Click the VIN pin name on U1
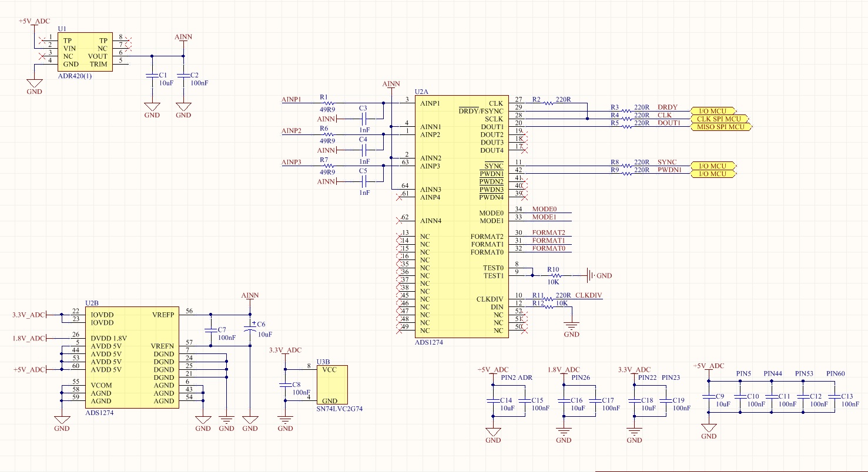The height and width of the screenshot is (472, 868). pos(70,49)
